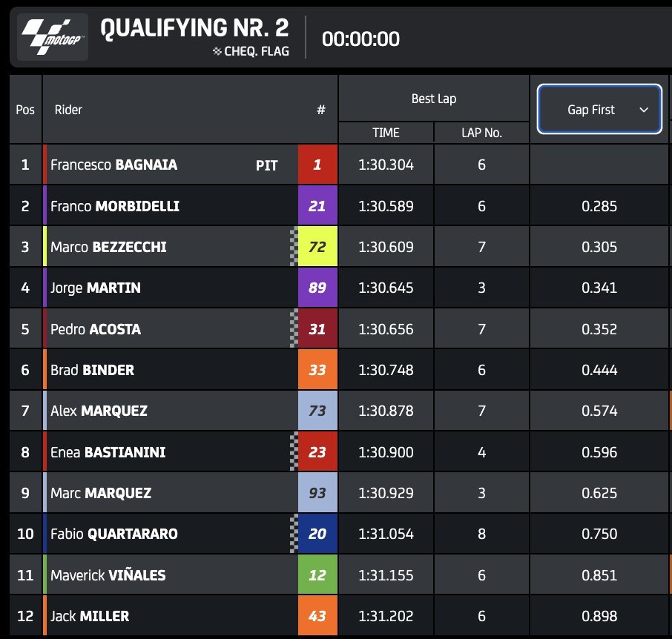Click Bezzecchi's yellow number 72 badge

point(317,247)
